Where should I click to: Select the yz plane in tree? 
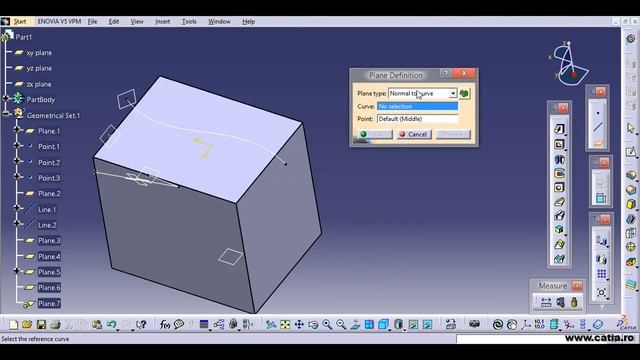[39, 68]
